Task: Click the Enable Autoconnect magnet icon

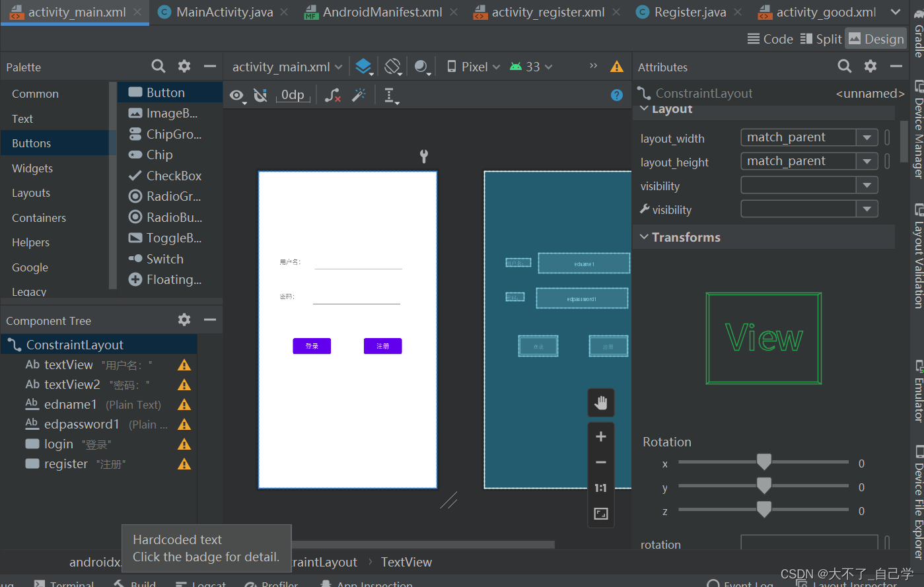Action: pos(260,95)
